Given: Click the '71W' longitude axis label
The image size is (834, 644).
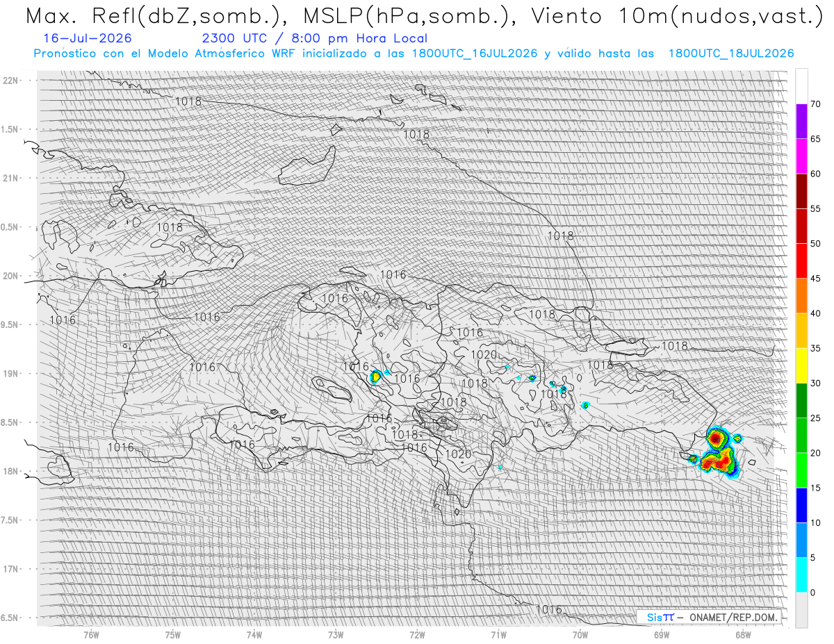Looking at the screenshot, I should (498, 634).
